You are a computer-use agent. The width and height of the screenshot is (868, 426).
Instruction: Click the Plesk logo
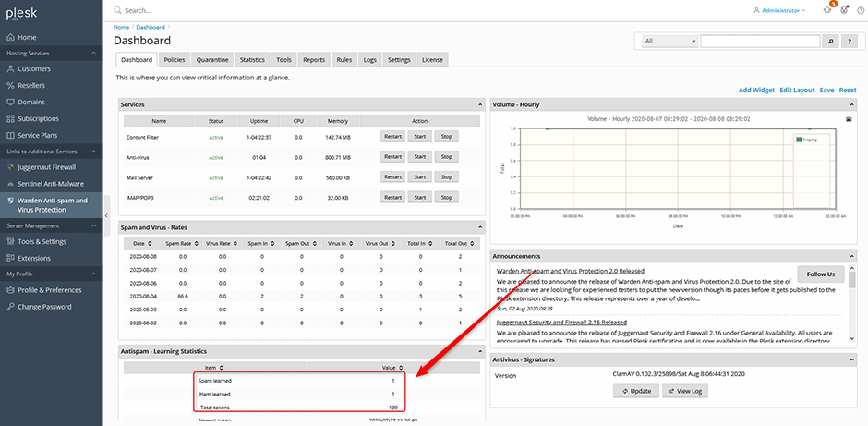tap(21, 14)
